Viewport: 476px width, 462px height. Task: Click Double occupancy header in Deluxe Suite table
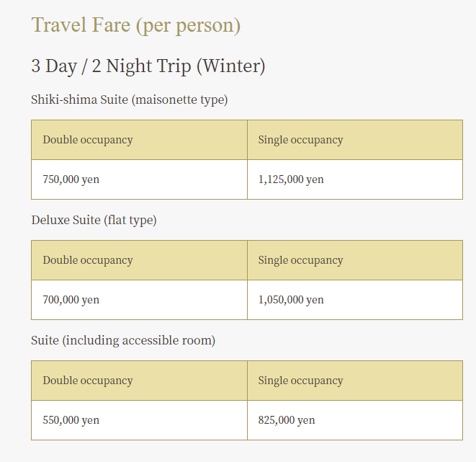pos(139,260)
